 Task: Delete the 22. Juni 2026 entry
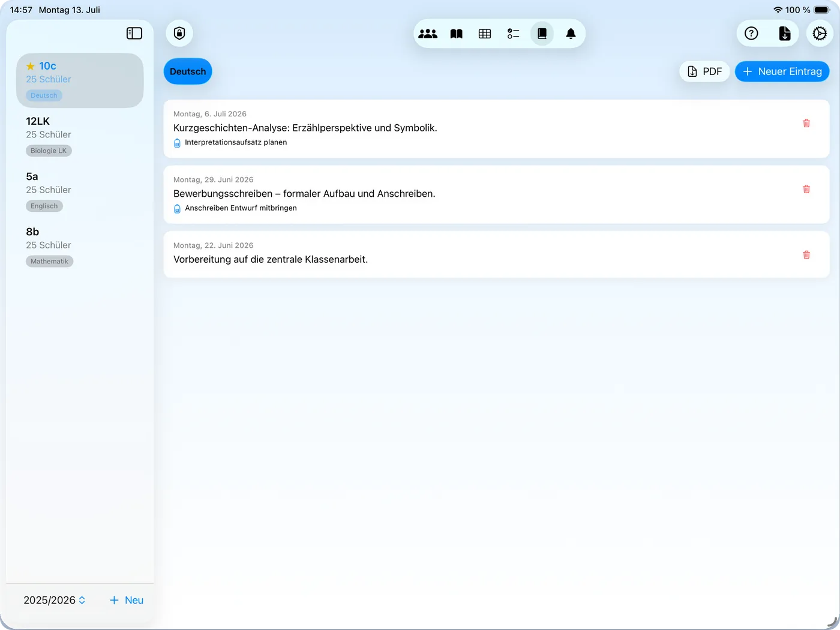coord(806,254)
